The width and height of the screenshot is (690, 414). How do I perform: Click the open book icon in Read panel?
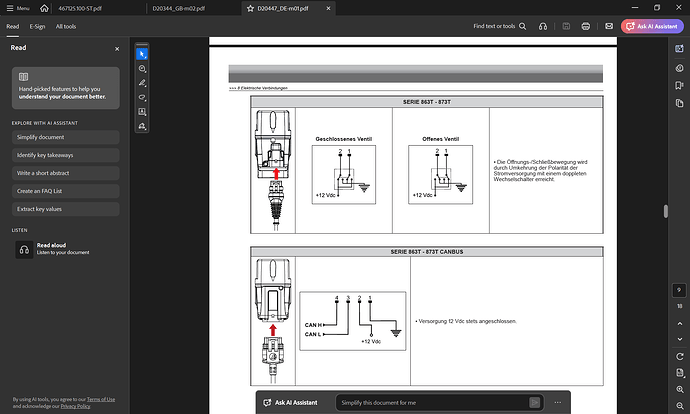23,77
